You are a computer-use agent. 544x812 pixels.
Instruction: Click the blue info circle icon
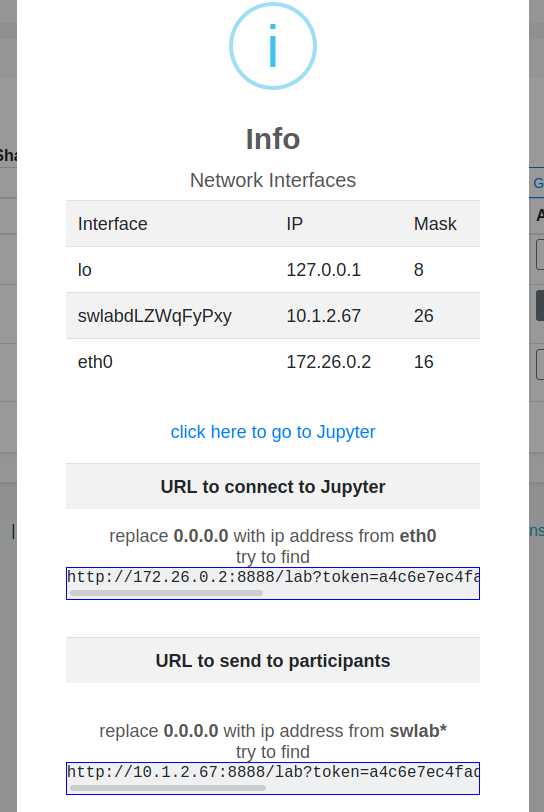point(273,46)
